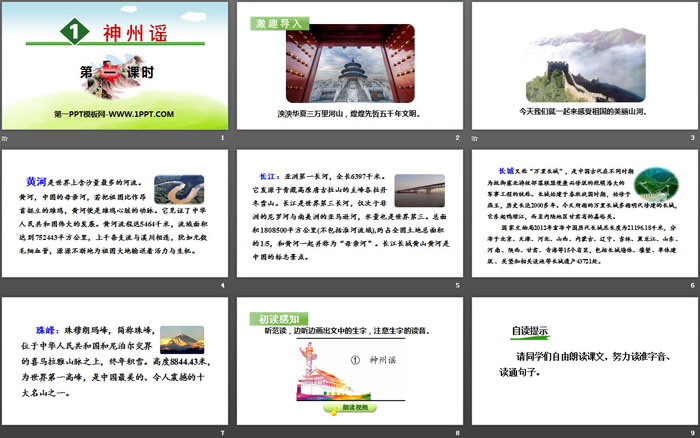This screenshot has width=700, height=438.
Task: Click the green 朗读视频 button in slide 8
Action: 351,408
